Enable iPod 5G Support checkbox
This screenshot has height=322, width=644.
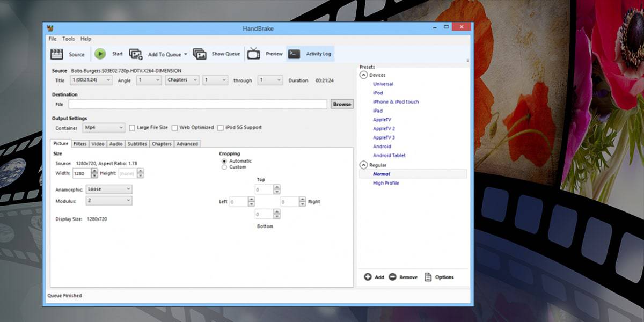[221, 128]
